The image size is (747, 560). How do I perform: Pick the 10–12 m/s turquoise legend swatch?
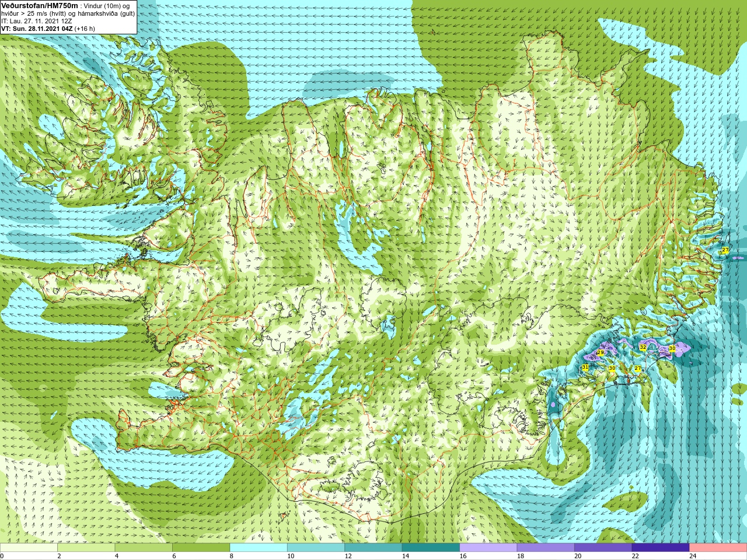[x=316, y=548]
